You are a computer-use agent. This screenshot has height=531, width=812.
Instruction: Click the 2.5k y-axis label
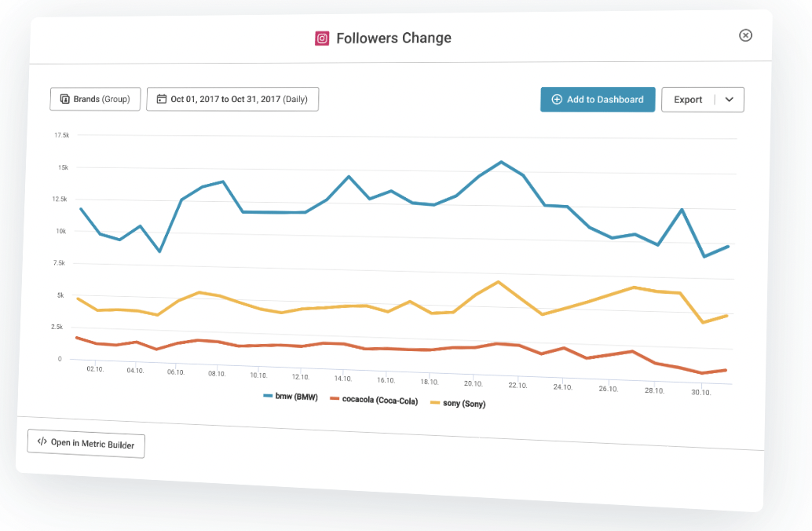pyautogui.click(x=57, y=327)
